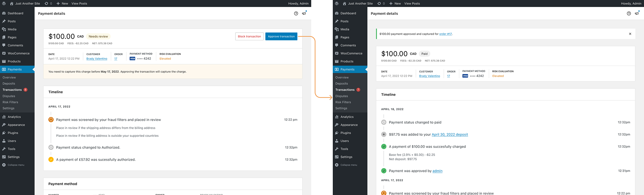Dismiss the payment approved notice in right window
Screen dimensions: 644x195
(x=630, y=34)
